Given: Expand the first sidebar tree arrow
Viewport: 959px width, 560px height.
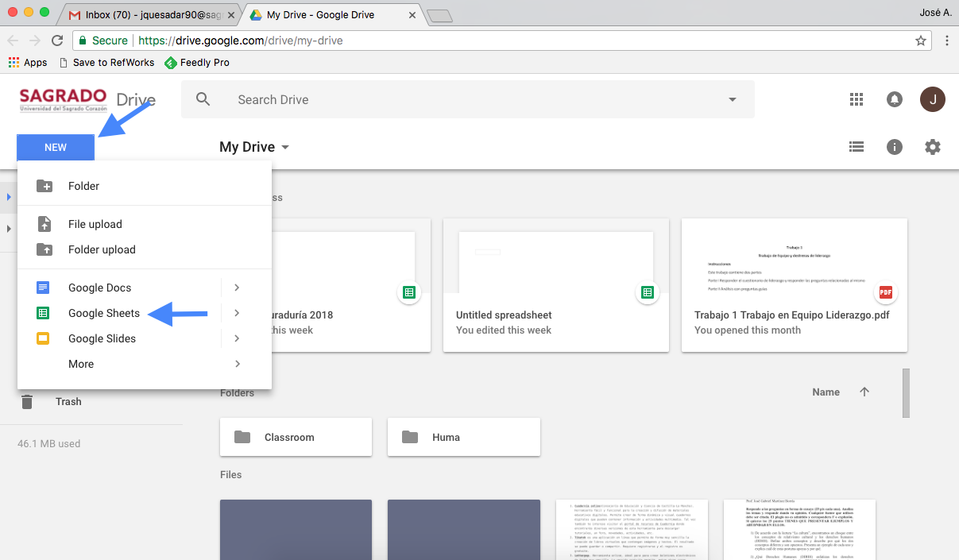Looking at the screenshot, I should click(9, 196).
